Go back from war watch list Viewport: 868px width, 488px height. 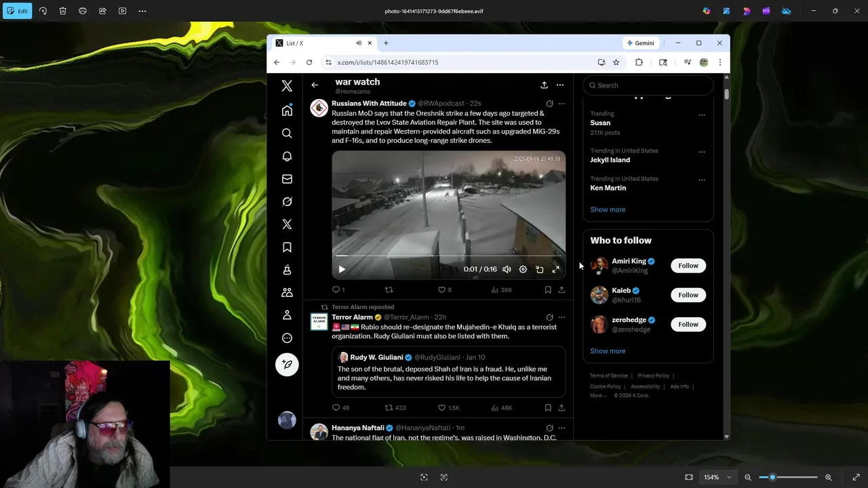pyautogui.click(x=315, y=85)
